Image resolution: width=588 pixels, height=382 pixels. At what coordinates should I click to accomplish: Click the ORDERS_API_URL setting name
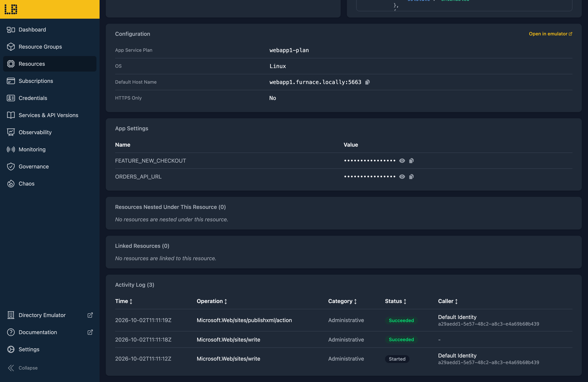[138, 177]
